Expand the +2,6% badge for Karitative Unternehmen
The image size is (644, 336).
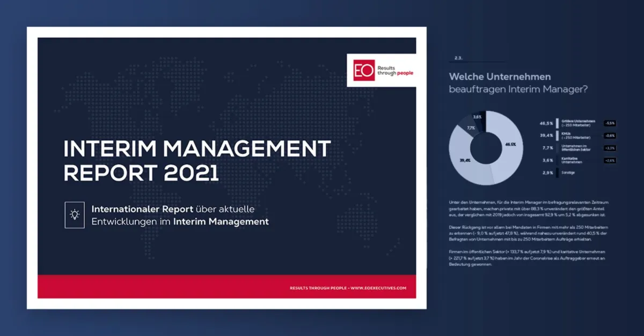pyautogui.click(x=609, y=160)
